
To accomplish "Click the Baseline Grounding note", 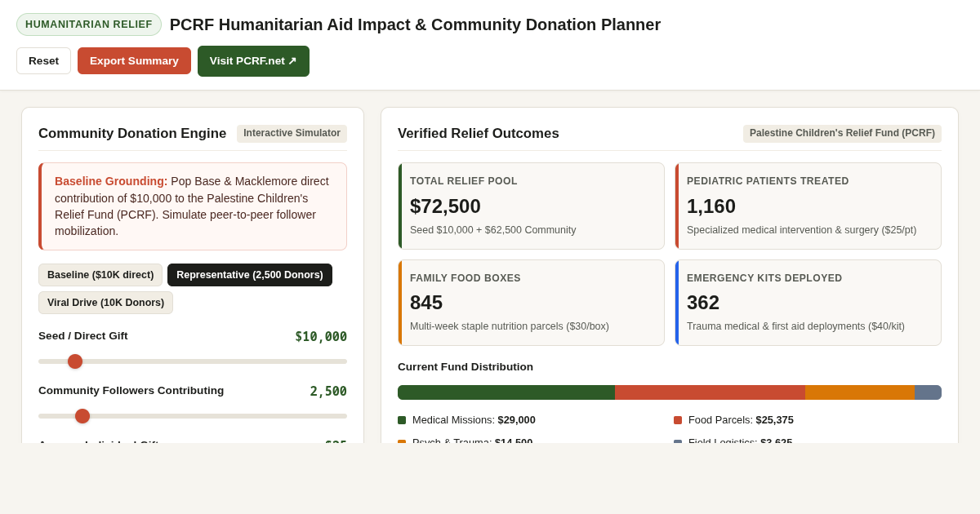I will 193,206.
